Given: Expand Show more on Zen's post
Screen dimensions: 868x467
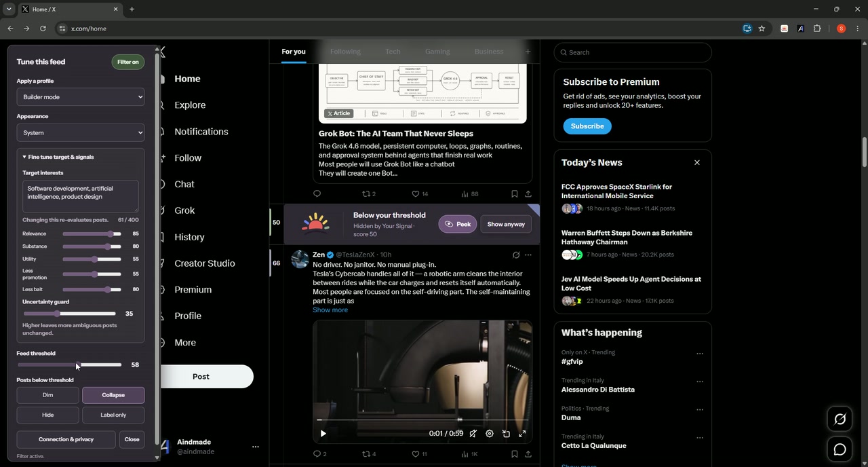Looking at the screenshot, I should click(x=330, y=310).
